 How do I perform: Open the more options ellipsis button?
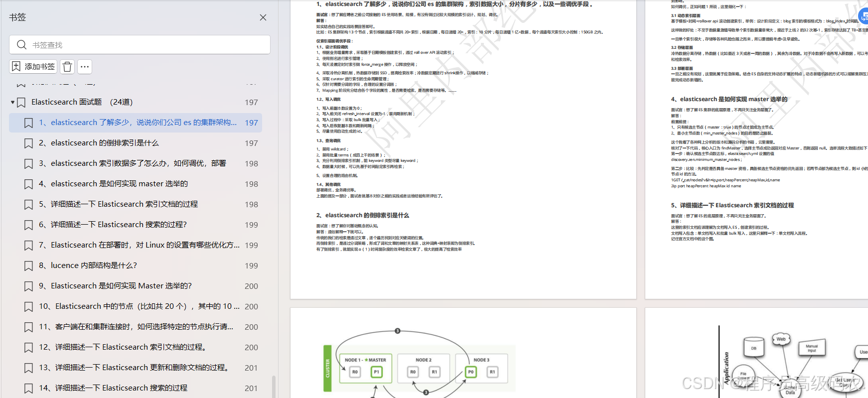pyautogui.click(x=85, y=67)
